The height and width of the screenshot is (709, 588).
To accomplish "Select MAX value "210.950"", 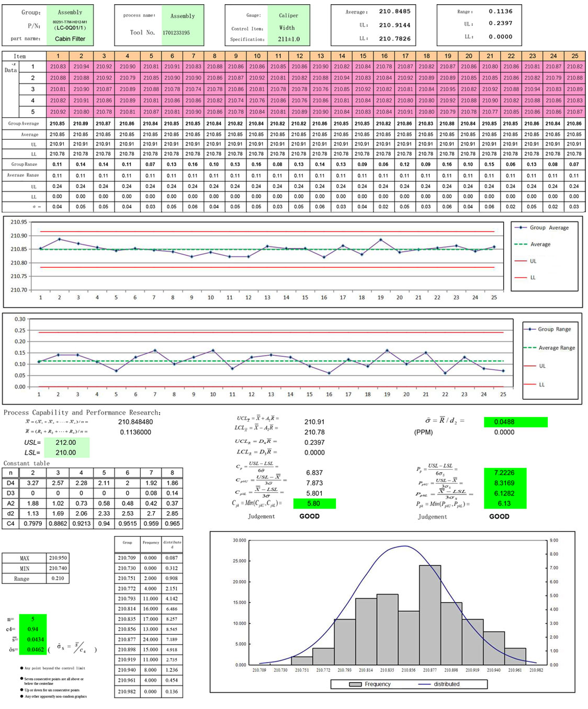I will coord(58,558).
